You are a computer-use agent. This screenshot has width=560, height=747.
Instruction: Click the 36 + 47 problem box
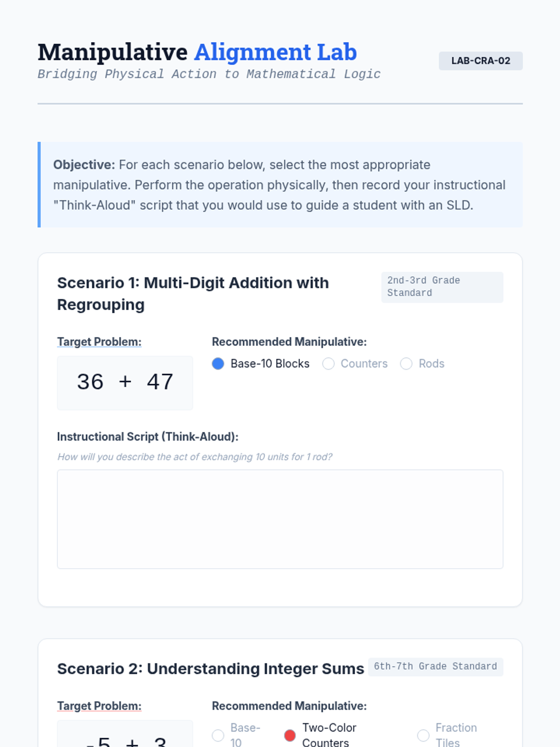pos(125,382)
